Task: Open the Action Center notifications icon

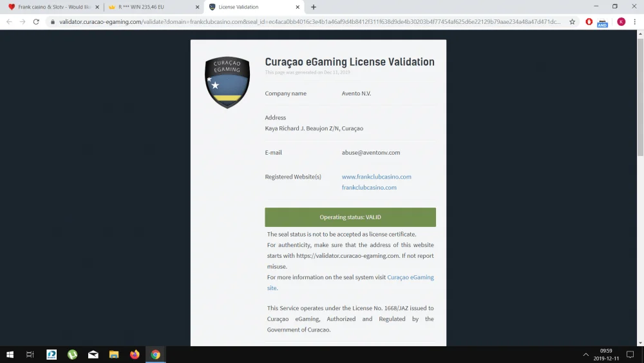Action: [x=630, y=355]
